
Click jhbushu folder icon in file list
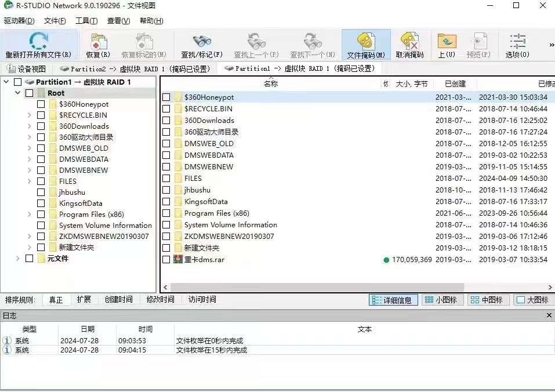178,190
